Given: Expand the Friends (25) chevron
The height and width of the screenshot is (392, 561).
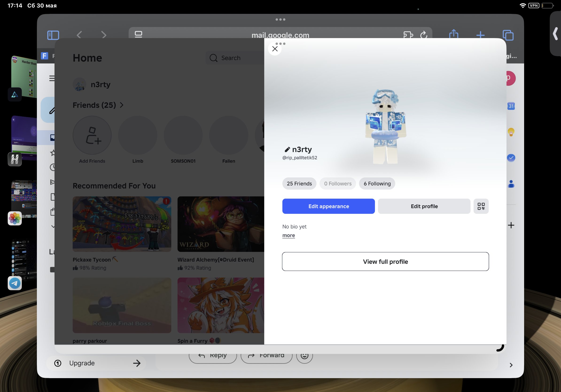Looking at the screenshot, I should (x=122, y=105).
